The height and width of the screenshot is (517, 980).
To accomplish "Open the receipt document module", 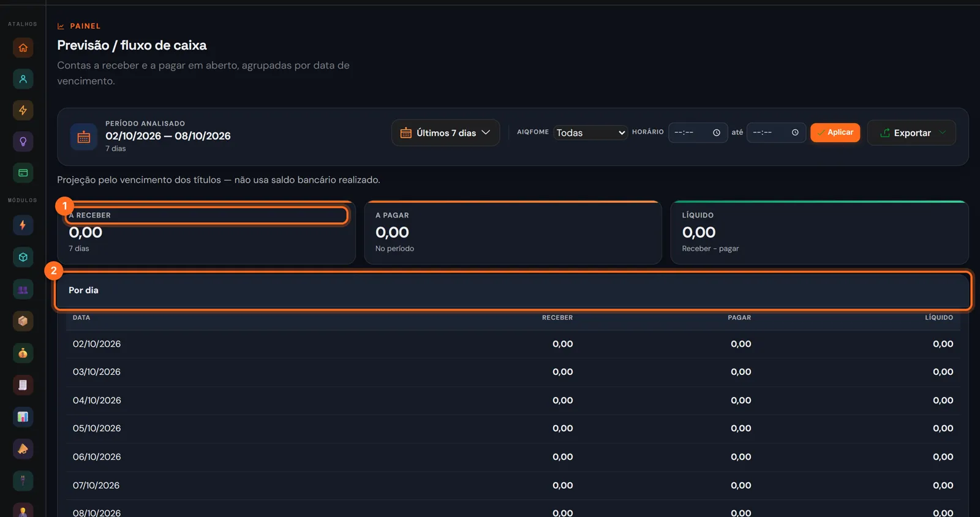I will pyautogui.click(x=23, y=385).
